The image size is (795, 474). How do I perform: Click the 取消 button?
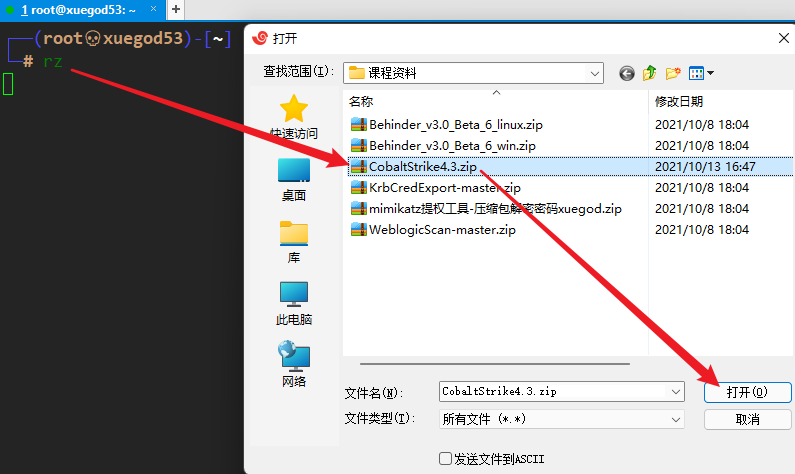pos(747,420)
